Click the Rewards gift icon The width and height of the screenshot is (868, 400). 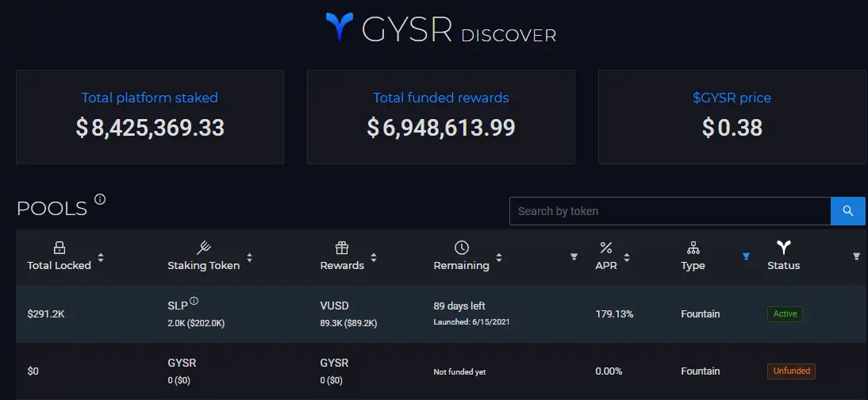(x=342, y=248)
